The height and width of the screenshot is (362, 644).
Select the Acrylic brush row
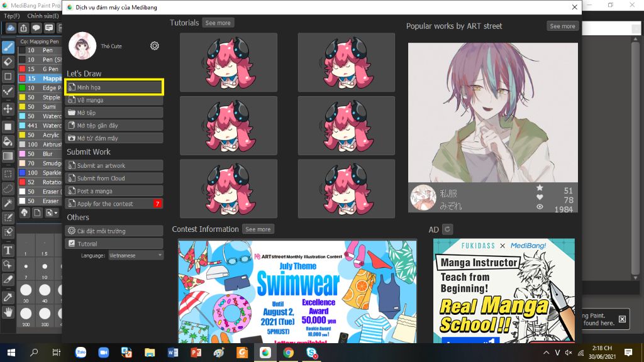[40, 135]
